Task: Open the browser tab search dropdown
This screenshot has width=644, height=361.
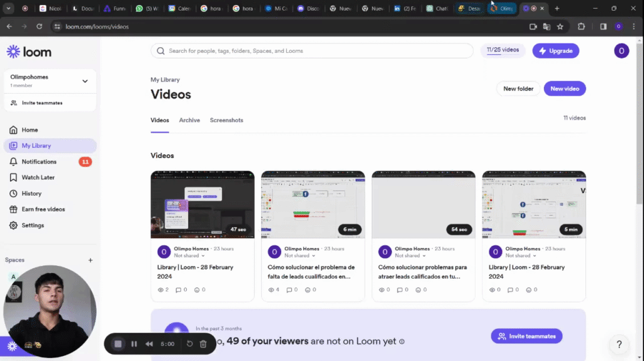Action: tap(8, 8)
